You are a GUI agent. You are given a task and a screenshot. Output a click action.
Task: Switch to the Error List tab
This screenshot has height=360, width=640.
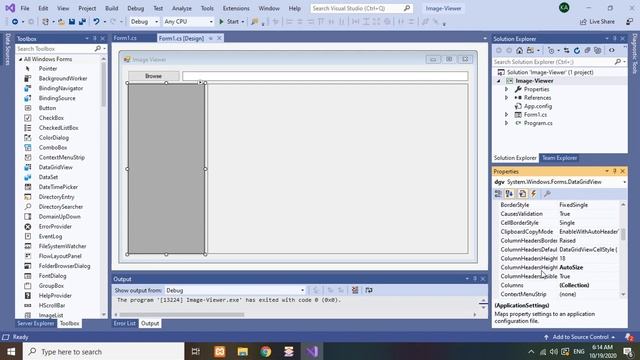click(124, 323)
